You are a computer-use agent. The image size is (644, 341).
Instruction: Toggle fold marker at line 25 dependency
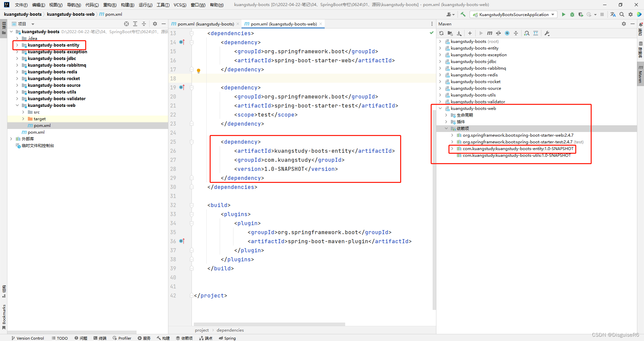coord(192,142)
